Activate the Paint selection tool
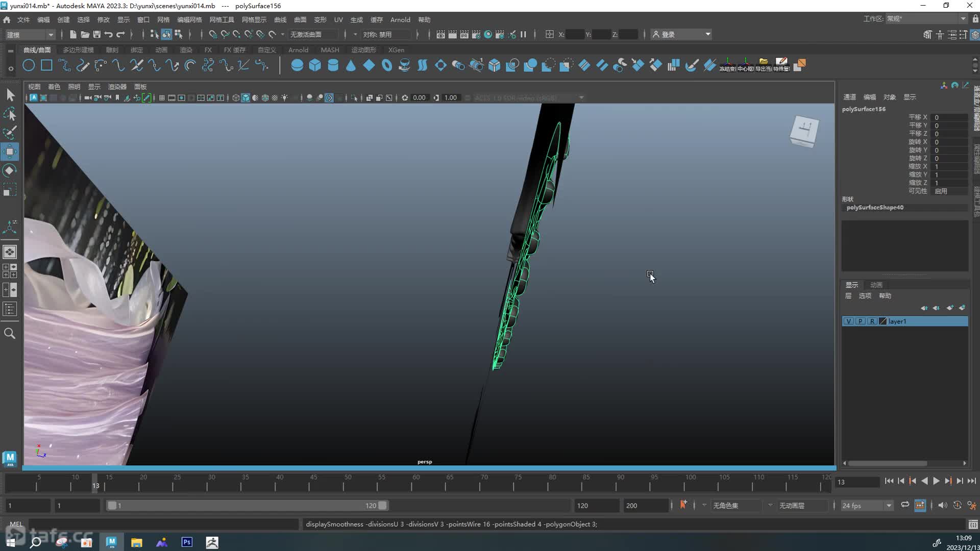 (x=10, y=133)
